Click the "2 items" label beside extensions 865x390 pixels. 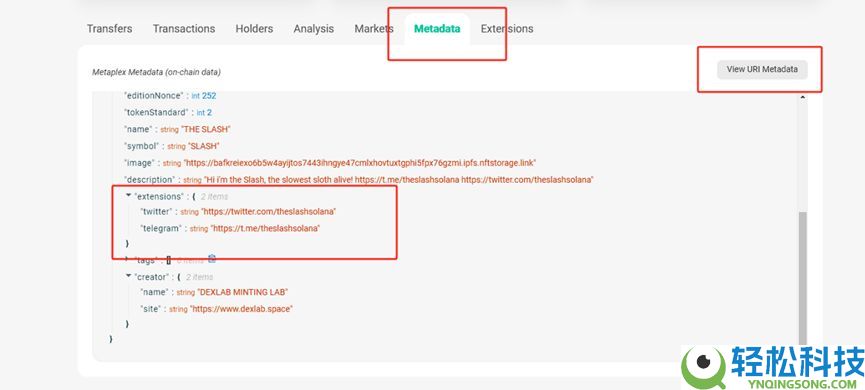pos(214,196)
